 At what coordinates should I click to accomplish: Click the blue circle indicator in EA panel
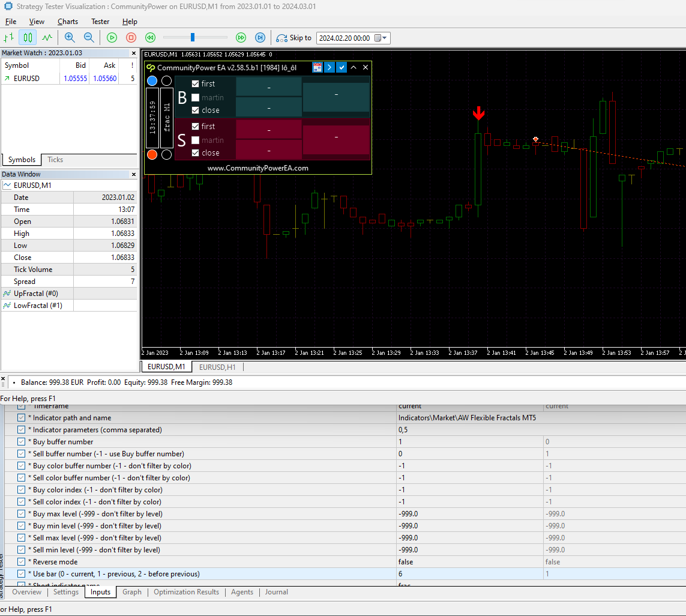[152, 80]
